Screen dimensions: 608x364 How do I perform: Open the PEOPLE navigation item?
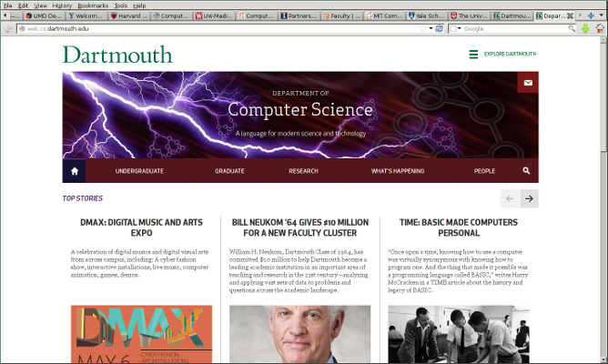[x=484, y=171]
